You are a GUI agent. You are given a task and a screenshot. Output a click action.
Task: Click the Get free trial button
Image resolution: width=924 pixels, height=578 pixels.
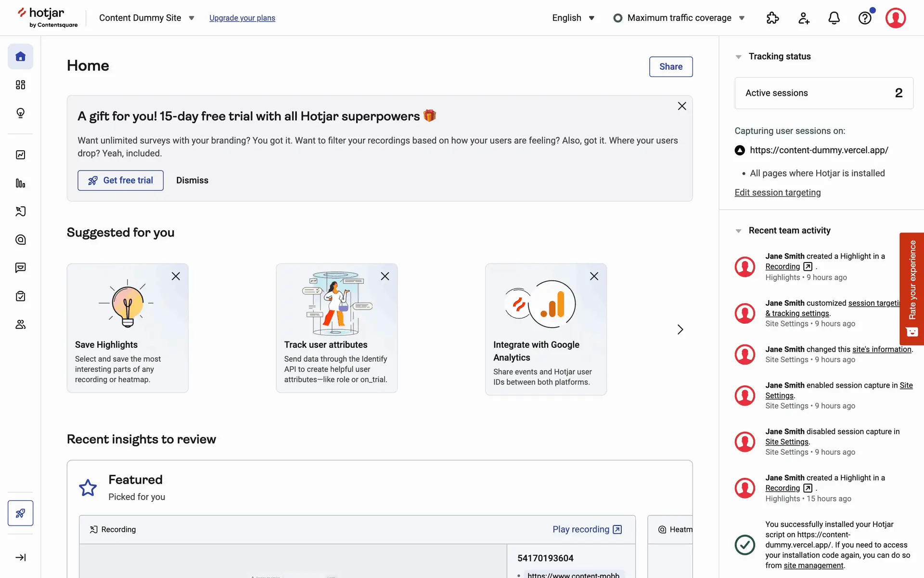pyautogui.click(x=120, y=181)
